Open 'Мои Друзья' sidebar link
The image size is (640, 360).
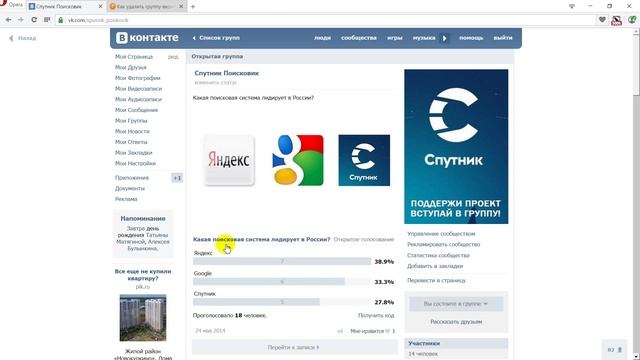[131, 67]
